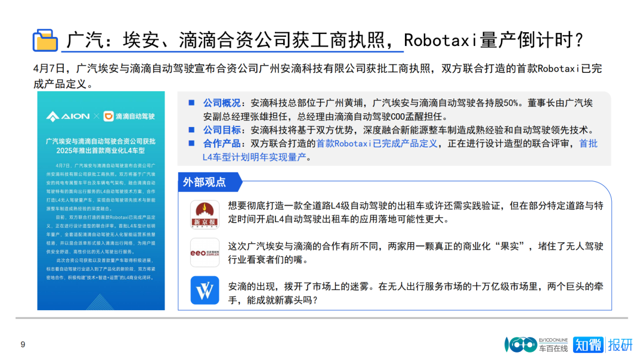Click the 新京报 quote about L4级自动驾驶
The width and height of the screenshot is (644, 362).
[x=416, y=212]
